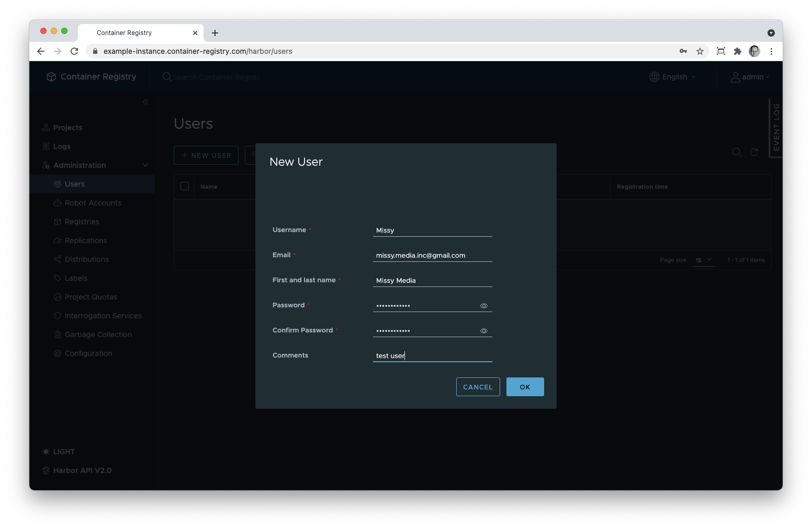The width and height of the screenshot is (812, 529).
Task: Click the Name column header
Action: [209, 187]
